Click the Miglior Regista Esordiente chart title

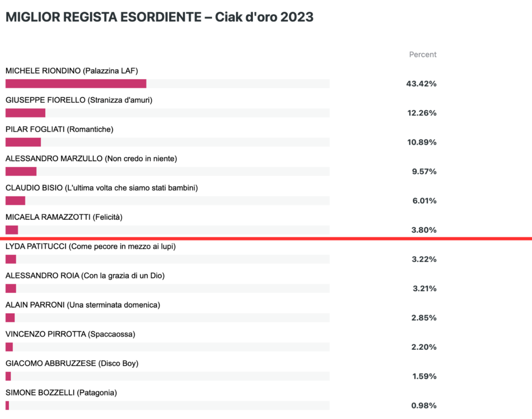point(159,17)
